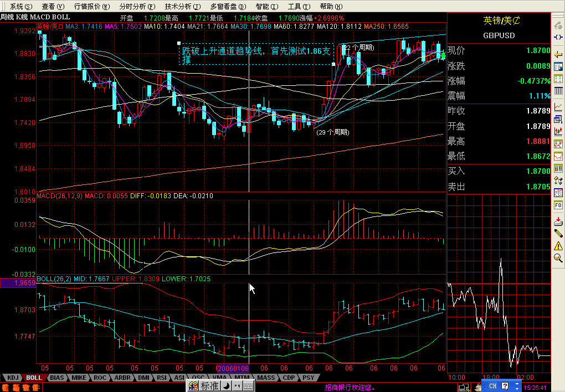Click the grey tool icon atop sidebar

point(558,25)
